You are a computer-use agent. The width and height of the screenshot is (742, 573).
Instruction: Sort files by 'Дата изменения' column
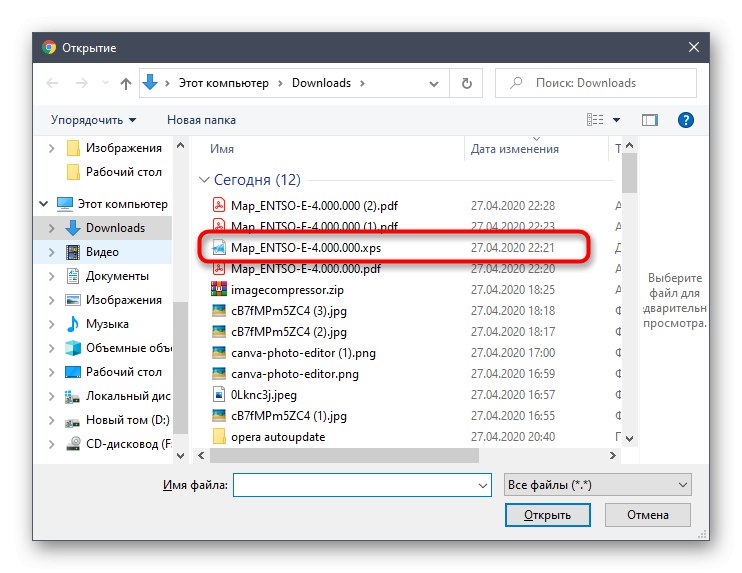(514, 149)
